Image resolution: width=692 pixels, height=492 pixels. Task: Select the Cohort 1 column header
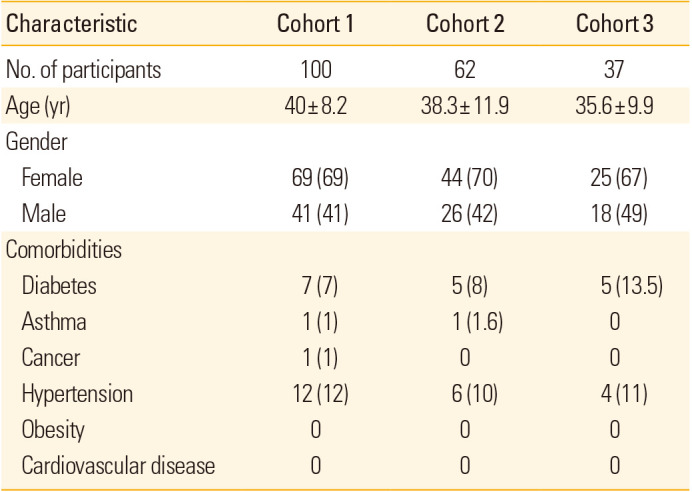pyautogui.click(x=316, y=23)
